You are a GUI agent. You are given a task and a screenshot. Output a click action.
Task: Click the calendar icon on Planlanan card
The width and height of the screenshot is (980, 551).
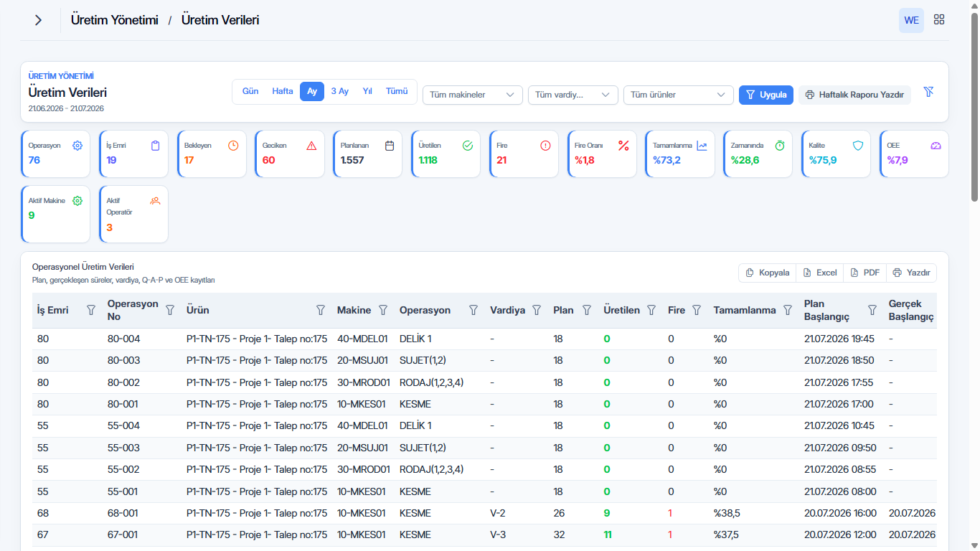[390, 146]
